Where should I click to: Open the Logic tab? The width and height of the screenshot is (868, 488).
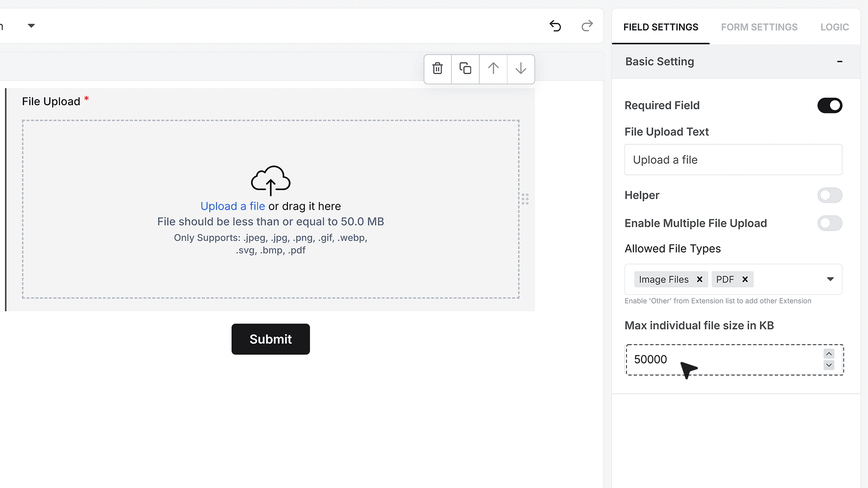click(835, 27)
